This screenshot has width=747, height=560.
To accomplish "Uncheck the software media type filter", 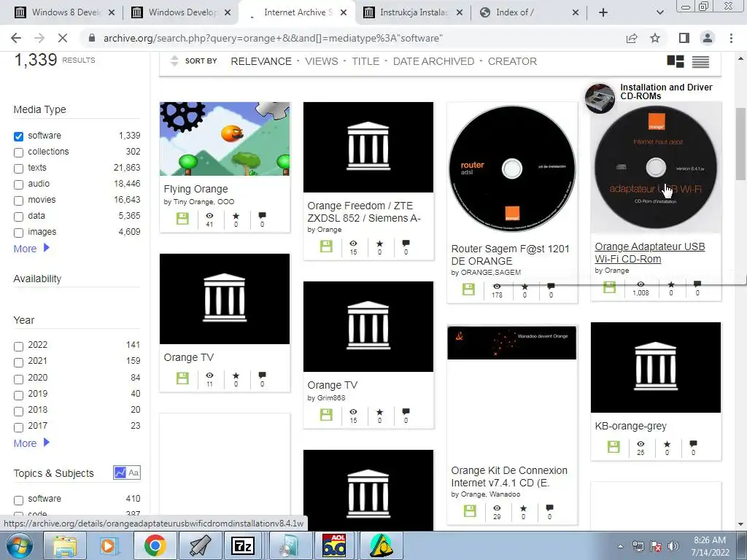I will (x=18, y=136).
